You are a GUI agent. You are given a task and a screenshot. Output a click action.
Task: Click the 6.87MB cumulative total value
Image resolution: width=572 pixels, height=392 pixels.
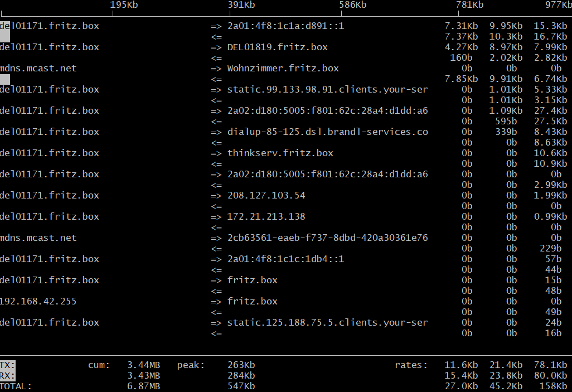[x=144, y=386]
